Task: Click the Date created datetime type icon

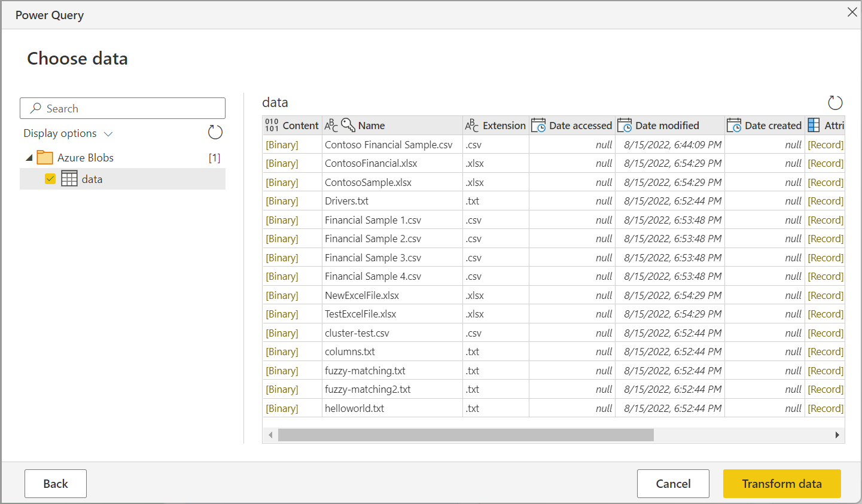Action: 734,126
